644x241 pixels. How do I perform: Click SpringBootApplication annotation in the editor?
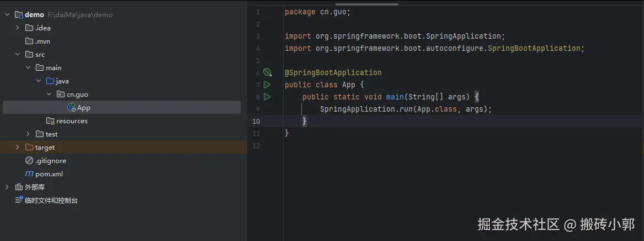[x=333, y=72]
